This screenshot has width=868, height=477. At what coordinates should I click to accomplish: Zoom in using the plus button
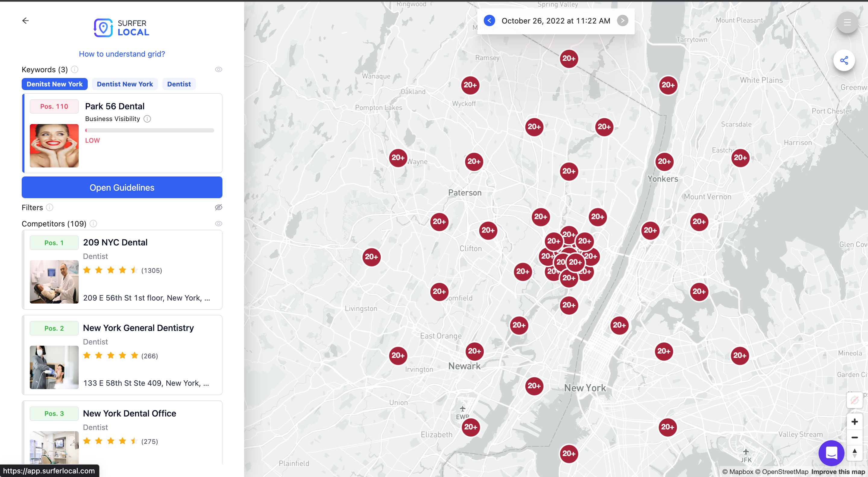tap(855, 422)
